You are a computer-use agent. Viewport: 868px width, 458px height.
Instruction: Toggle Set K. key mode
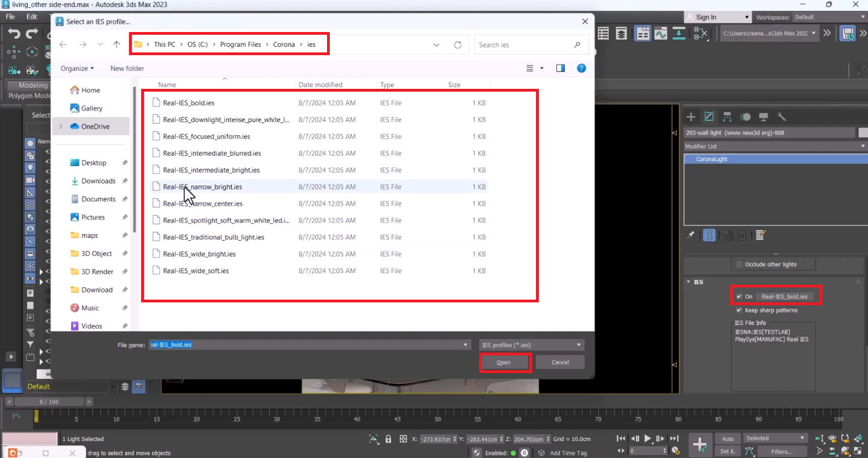click(728, 451)
